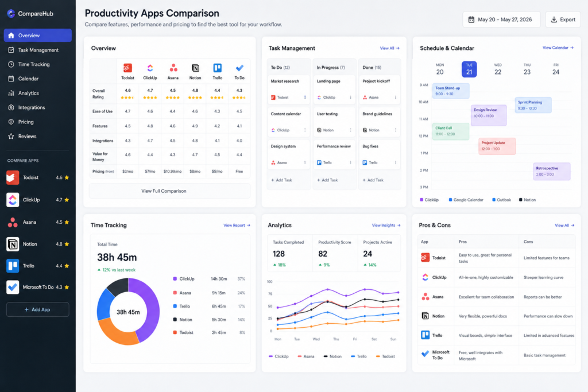
Task: Open the Project Update calendar event
Action: tap(497, 146)
